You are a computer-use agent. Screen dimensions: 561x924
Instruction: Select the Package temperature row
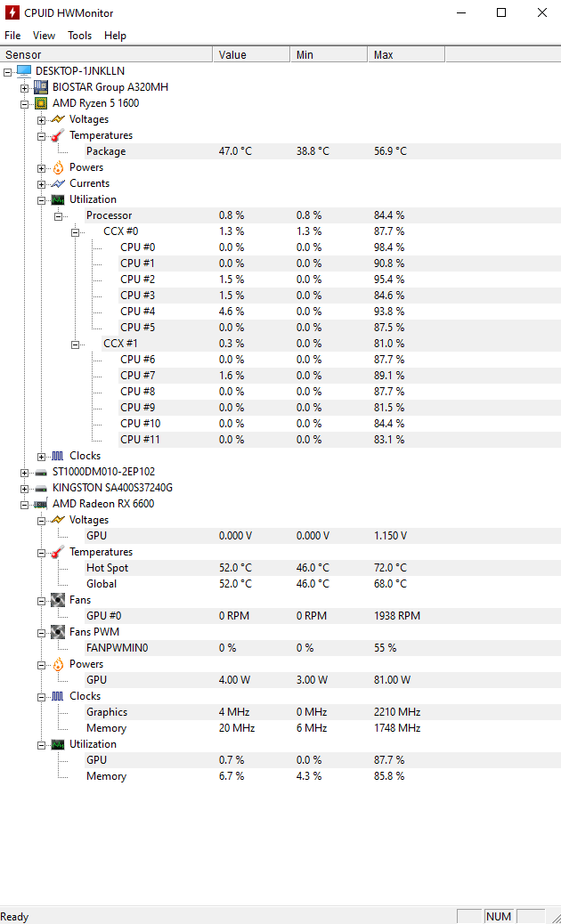323,151
